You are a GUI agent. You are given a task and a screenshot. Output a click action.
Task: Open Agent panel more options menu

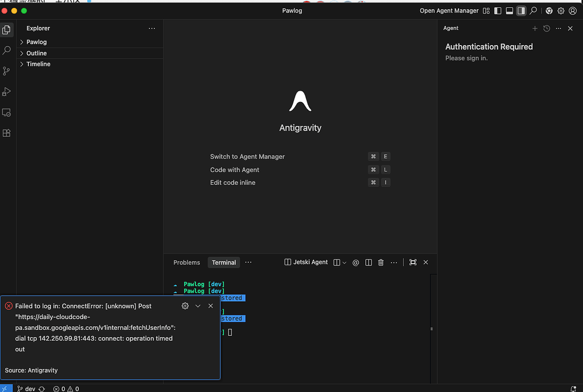coord(558,28)
